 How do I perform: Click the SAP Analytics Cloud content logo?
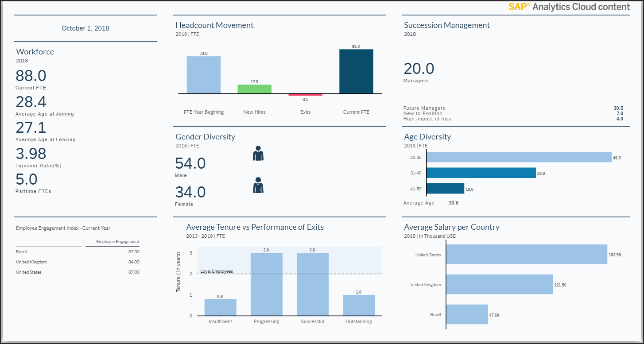(x=569, y=7)
